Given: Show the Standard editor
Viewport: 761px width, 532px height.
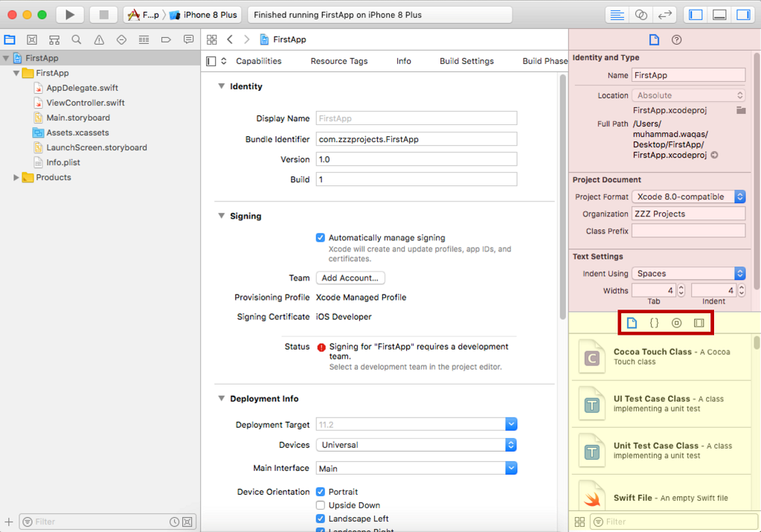Looking at the screenshot, I should tap(617, 15).
